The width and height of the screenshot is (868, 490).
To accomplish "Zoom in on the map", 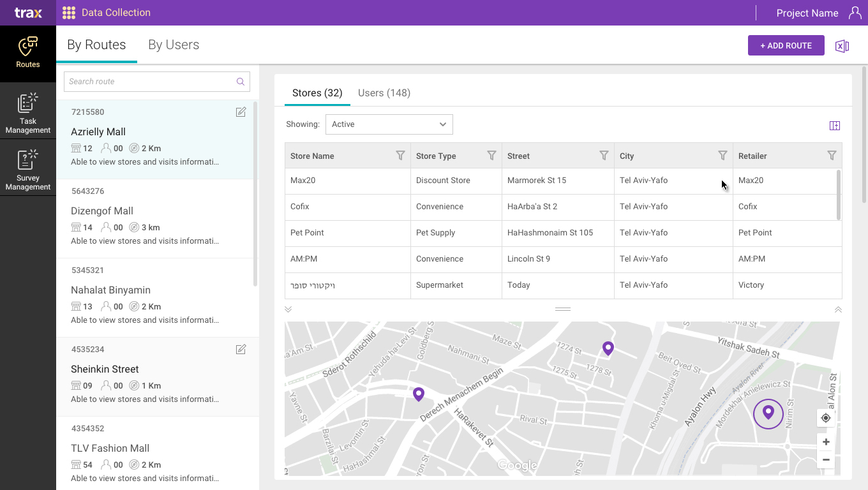I will [826, 442].
